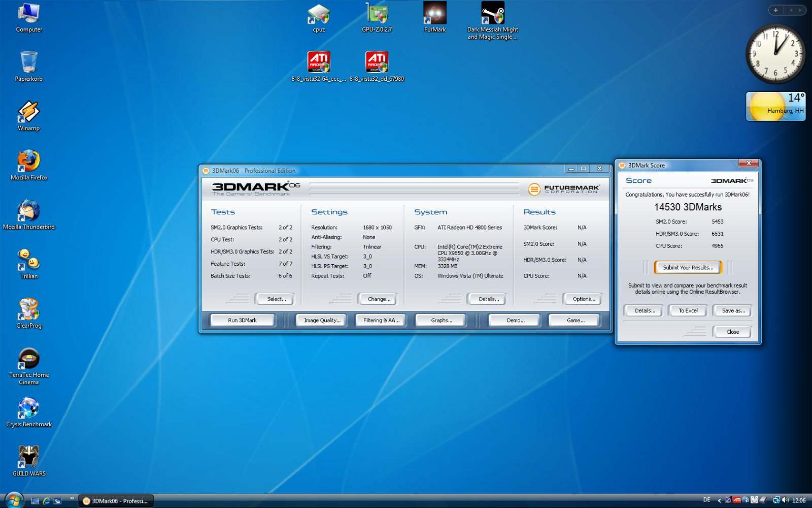This screenshot has width=812, height=508.
Task: Select the Mozilla Firefox desktop shortcut
Action: 29,165
